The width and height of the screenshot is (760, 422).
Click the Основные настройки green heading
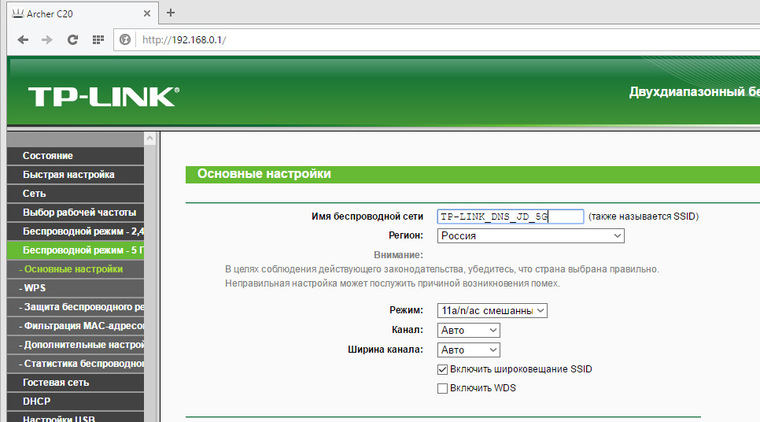tap(264, 174)
